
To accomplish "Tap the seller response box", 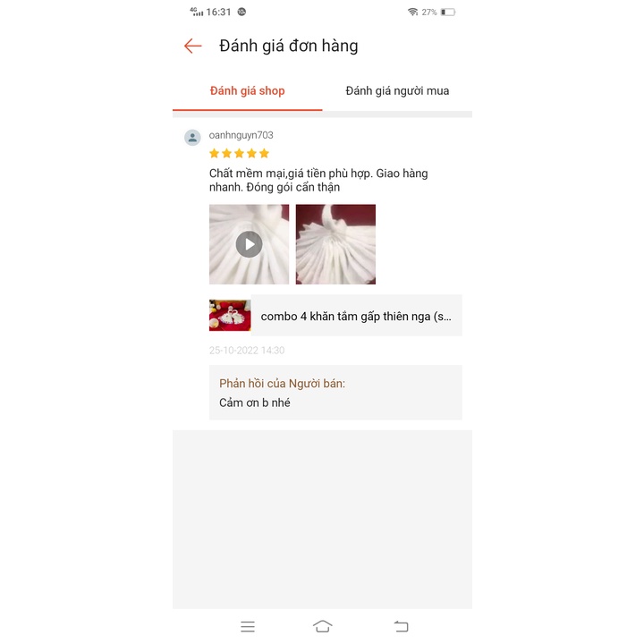I will click(x=335, y=393).
